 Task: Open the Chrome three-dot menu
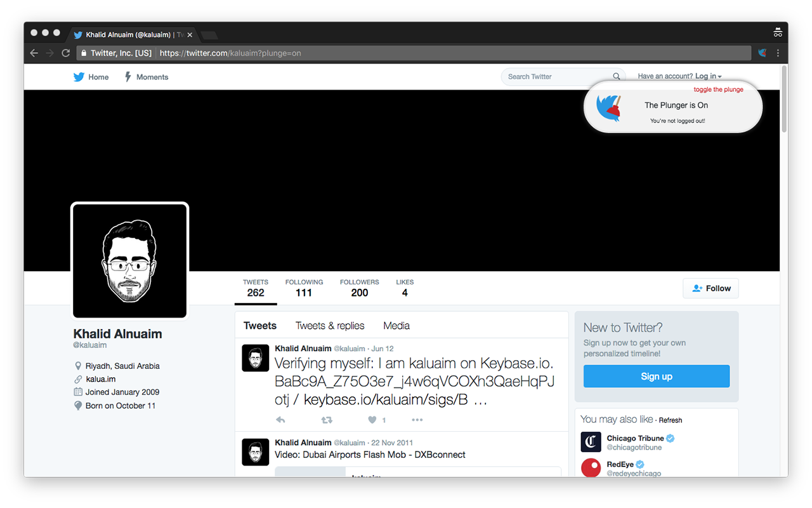pyautogui.click(x=778, y=53)
